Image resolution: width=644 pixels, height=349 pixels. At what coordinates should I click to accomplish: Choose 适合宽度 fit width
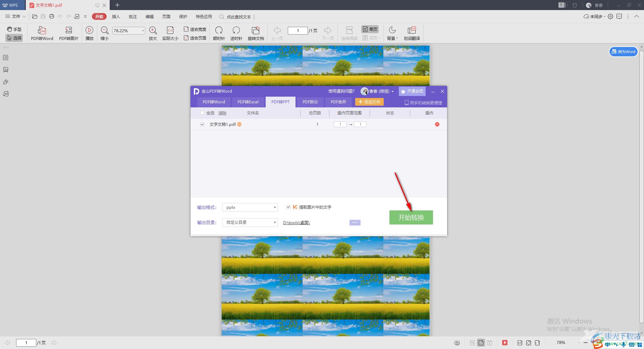pyautogui.click(x=195, y=29)
